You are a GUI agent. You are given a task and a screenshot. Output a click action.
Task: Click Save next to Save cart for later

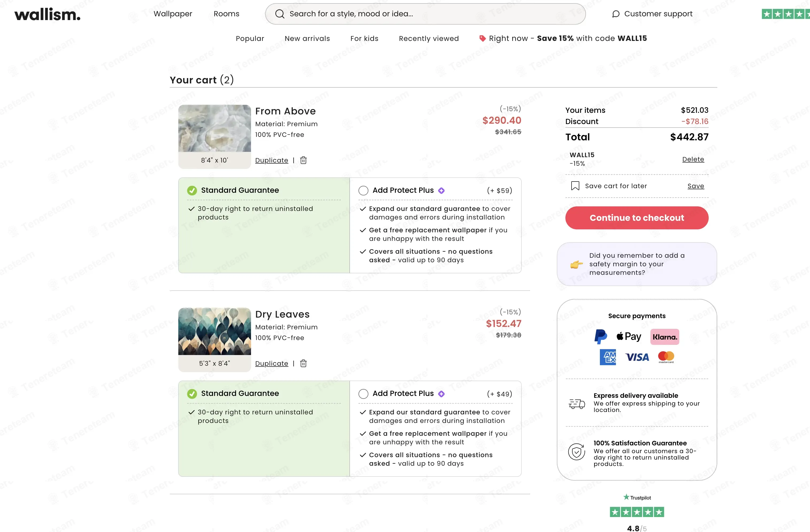tap(696, 186)
